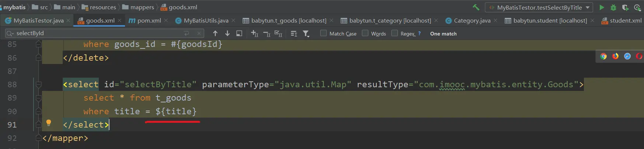Viewport: 644px width, 149px height.
Task: Go to next search occurrence arrow
Action: click(x=227, y=34)
